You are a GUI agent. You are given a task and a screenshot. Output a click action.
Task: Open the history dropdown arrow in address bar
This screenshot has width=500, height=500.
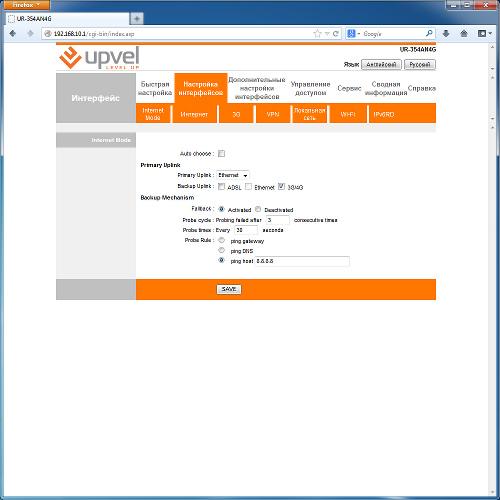327,34
